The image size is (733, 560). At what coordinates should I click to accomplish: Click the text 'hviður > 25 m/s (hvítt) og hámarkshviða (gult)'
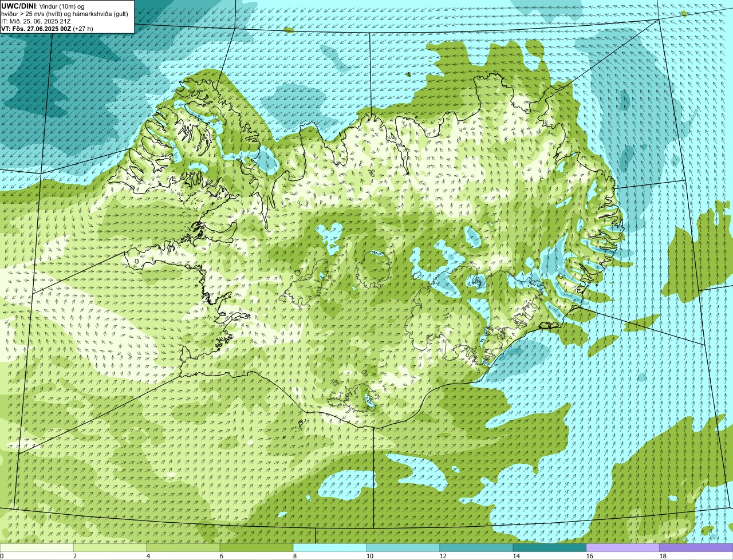[x=65, y=14]
